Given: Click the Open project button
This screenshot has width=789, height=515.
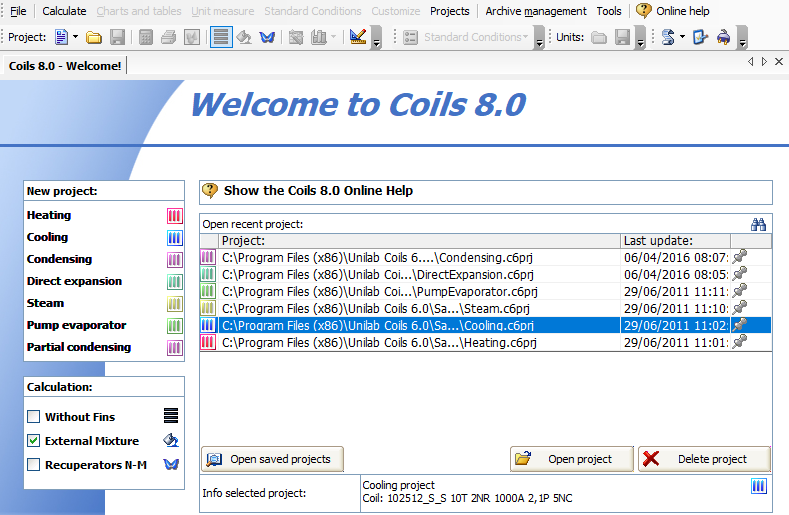Looking at the screenshot, I should [572, 459].
